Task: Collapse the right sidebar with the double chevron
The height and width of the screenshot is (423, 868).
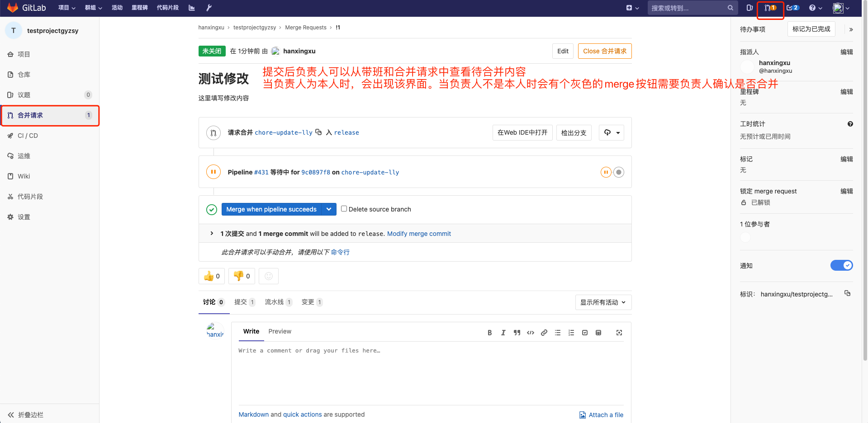Action: (851, 29)
